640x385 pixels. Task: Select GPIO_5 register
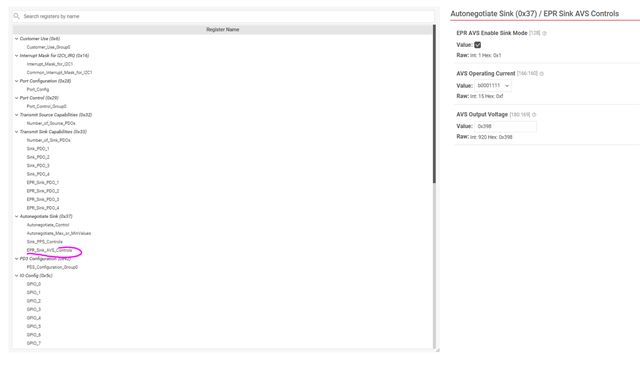click(x=34, y=327)
